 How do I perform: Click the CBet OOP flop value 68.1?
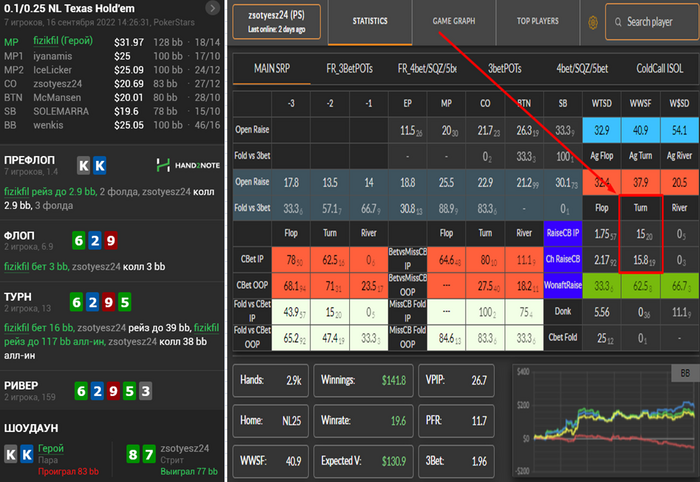(x=291, y=286)
